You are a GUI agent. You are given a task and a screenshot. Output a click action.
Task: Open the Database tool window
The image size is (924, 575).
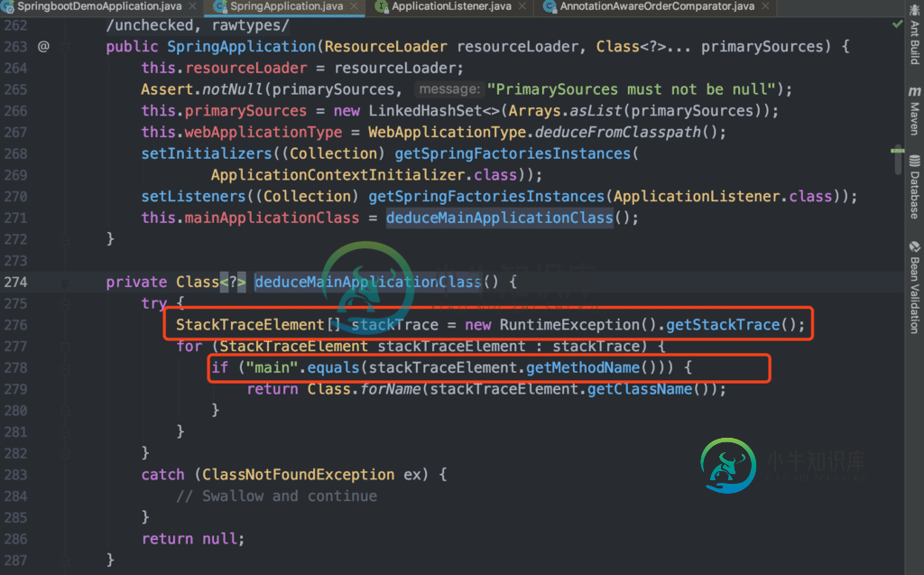click(915, 188)
